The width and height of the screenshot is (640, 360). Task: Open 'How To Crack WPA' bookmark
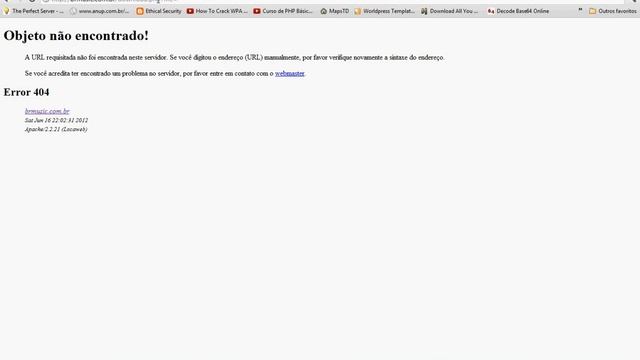click(217, 11)
